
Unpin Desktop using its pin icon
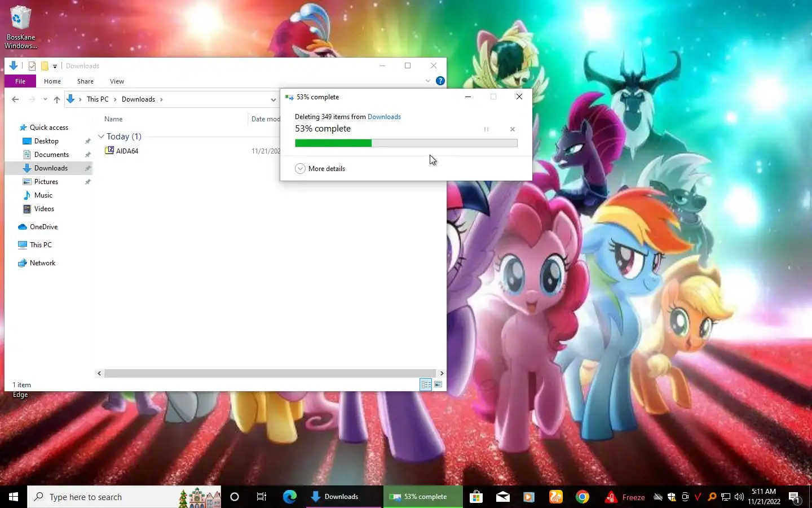(x=87, y=141)
